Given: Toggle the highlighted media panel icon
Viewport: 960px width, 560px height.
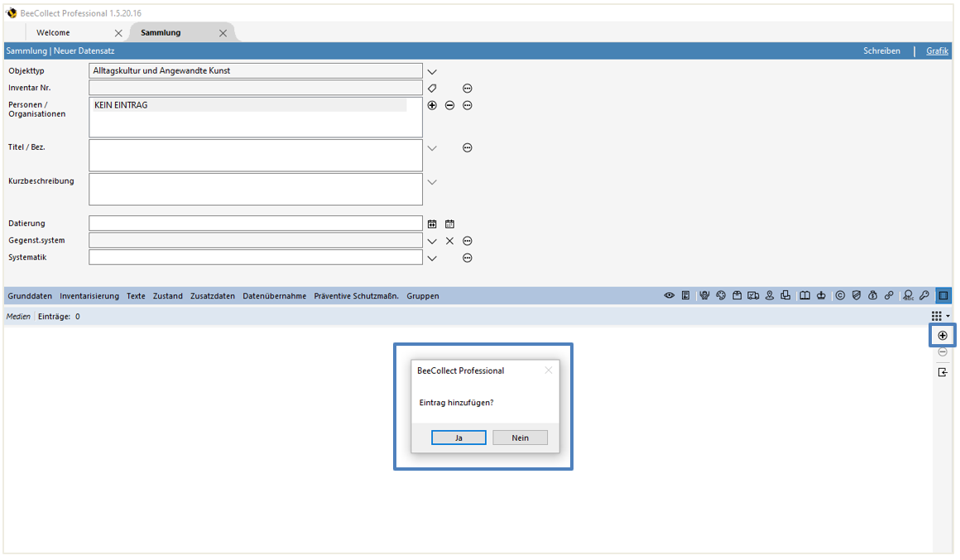Looking at the screenshot, I should point(943,296).
